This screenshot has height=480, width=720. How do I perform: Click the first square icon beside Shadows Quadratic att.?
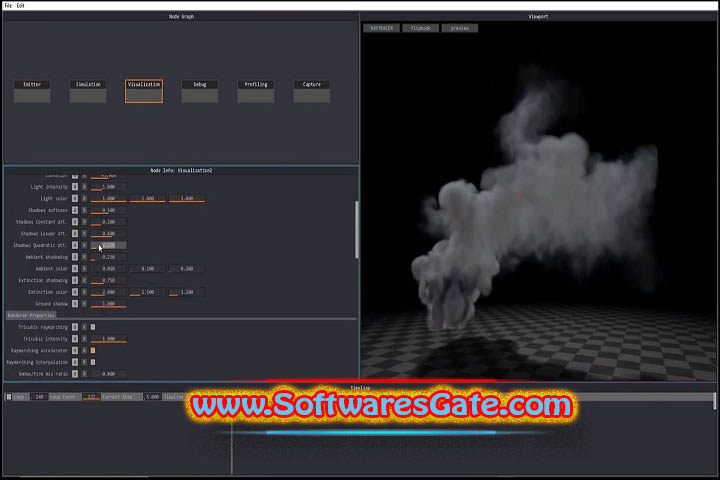click(75, 245)
